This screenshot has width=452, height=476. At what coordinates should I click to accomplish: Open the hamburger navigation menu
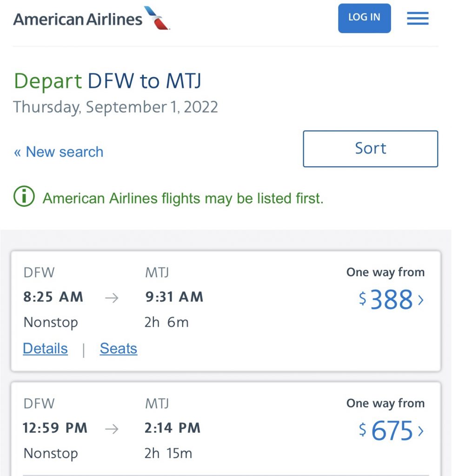pyautogui.click(x=418, y=19)
